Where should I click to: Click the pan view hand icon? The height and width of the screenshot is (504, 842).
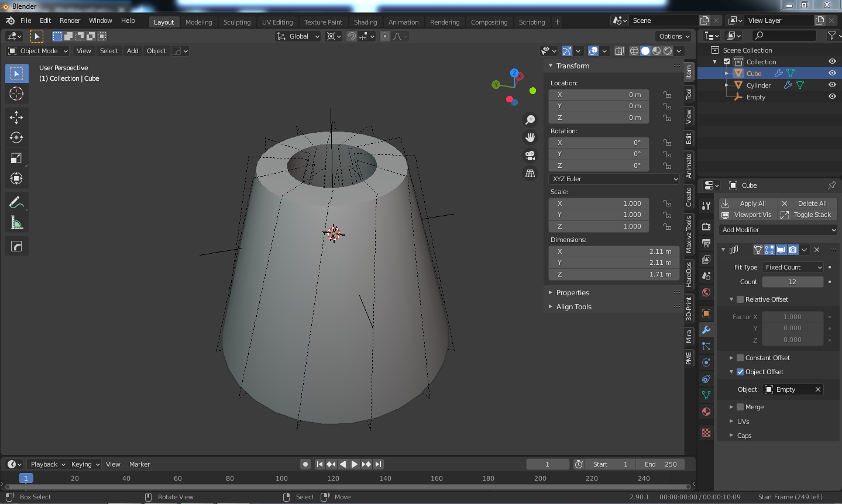pyautogui.click(x=530, y=137)
